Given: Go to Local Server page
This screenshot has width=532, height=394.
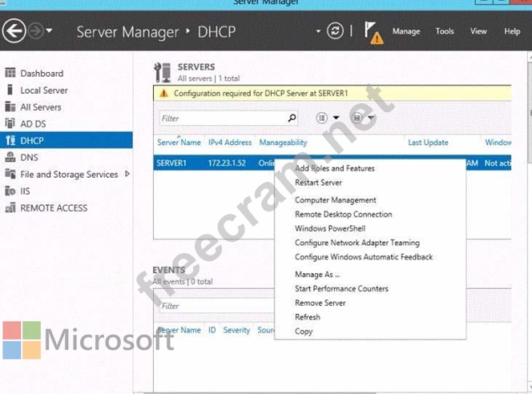Looking at the screenshot, I should 44,90.
